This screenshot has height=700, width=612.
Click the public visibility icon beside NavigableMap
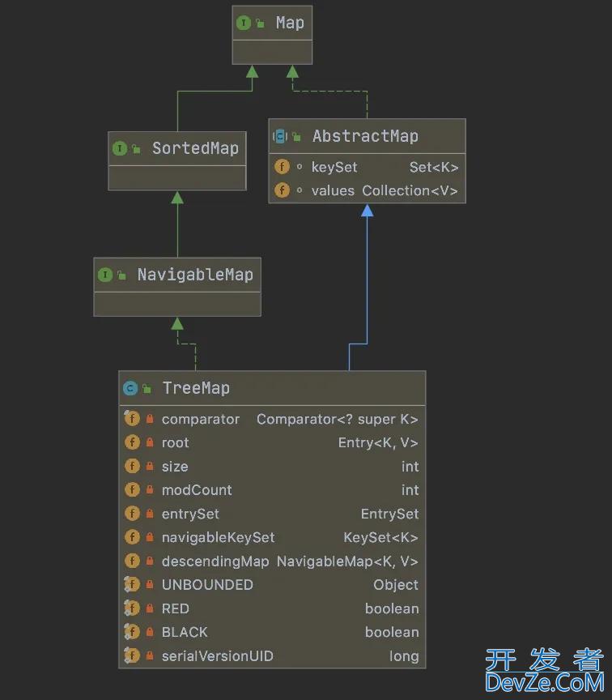coord(121,275)
